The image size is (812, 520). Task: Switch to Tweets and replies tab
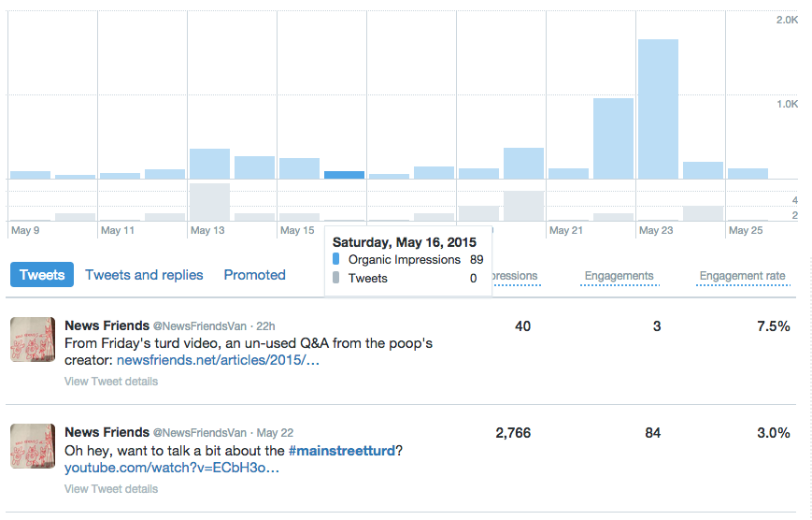pyautogui.click(x=144, y=275)
